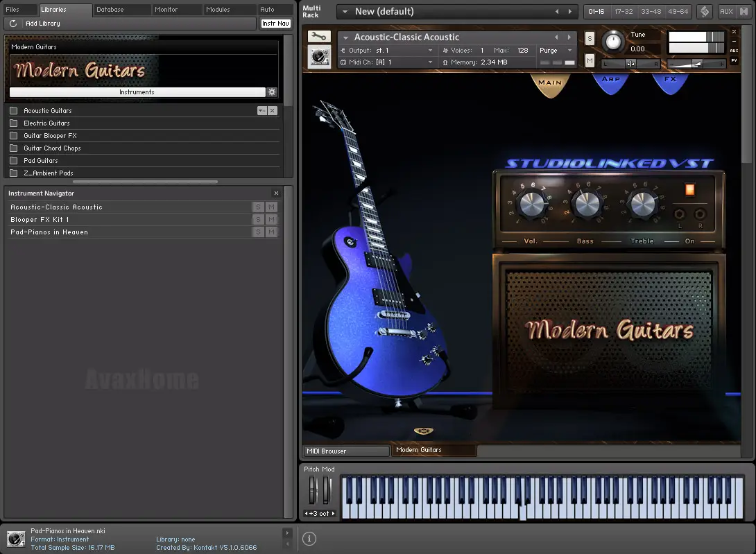The height and width of the screenshot is (554, 756).
Task: Toggle the AUX sends button in the rack header
Action: tap(726, 12)
